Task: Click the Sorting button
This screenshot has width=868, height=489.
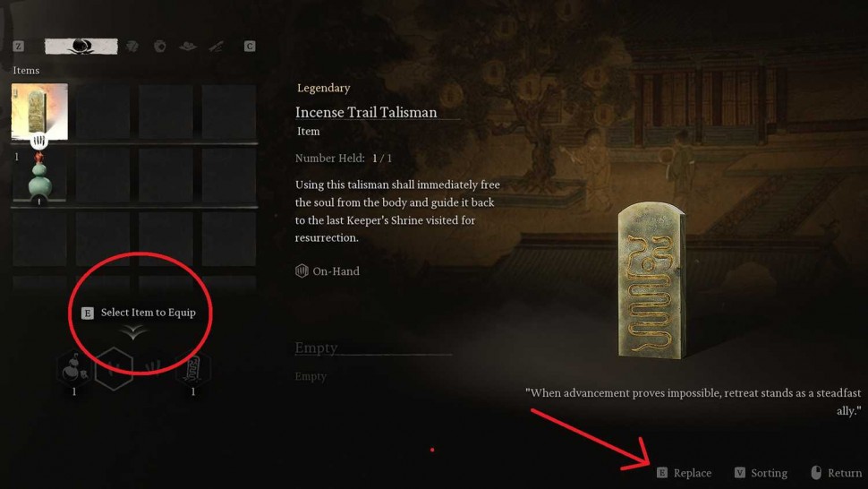Action: click(761, 473)
